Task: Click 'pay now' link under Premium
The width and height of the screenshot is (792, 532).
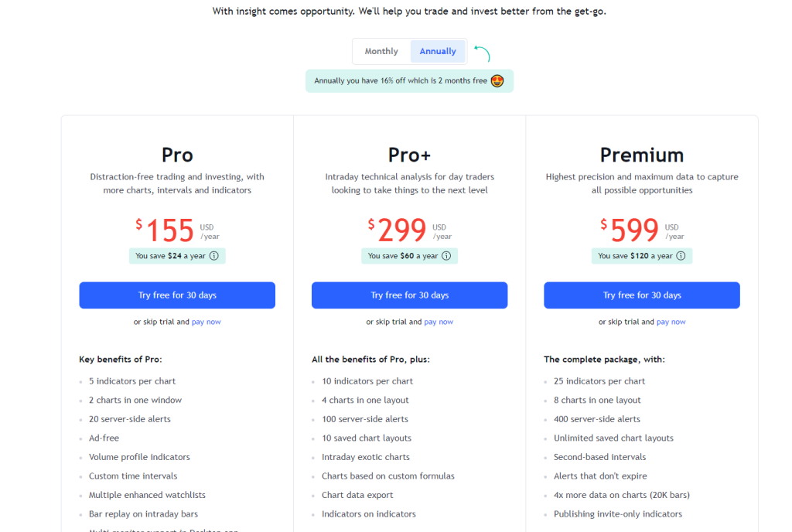Action: click(x=671, y=322)
